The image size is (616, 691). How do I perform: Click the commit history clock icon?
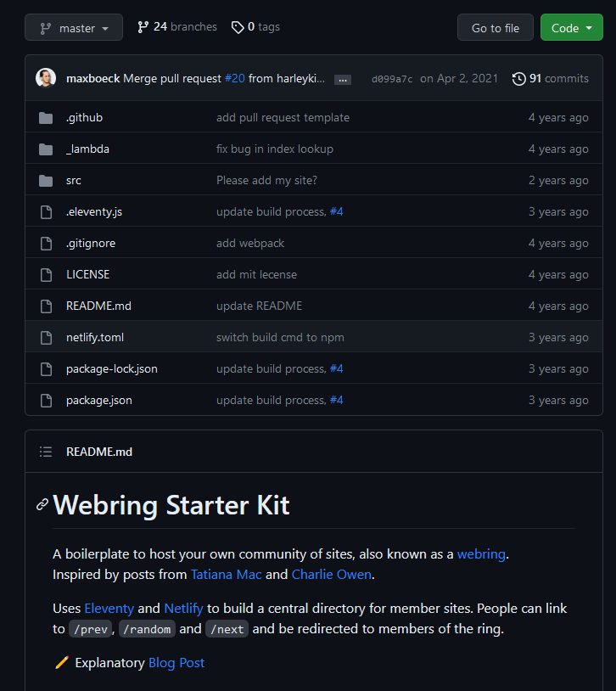tap(519, 79)
